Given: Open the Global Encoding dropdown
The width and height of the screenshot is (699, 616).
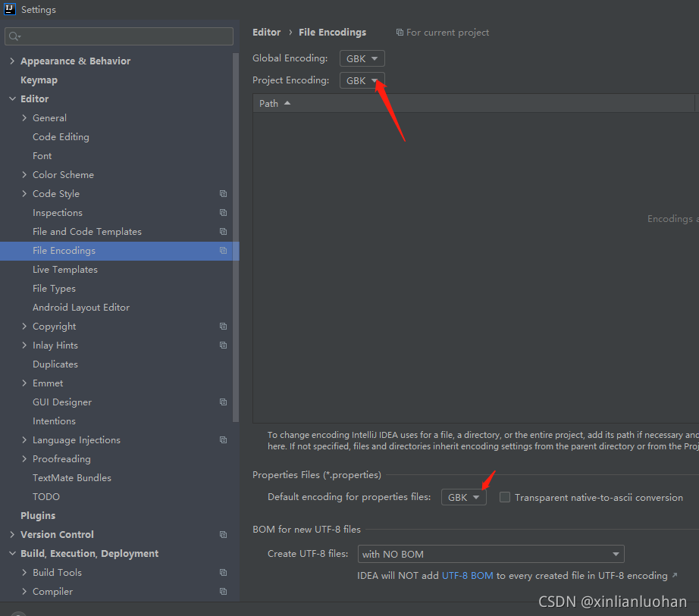Looking at the screenshot, I should tap(362, 58).
